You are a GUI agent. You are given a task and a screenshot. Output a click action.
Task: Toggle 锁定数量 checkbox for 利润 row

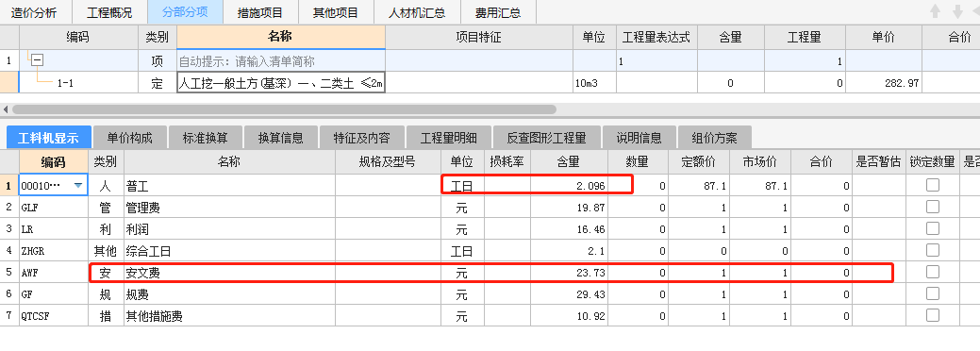[x=933, y=228]
